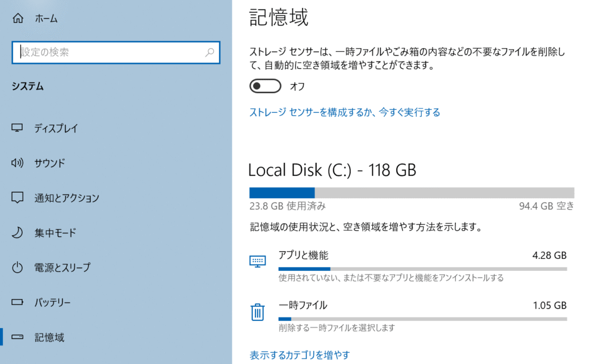Click the Apps and features keyboard icon
This screenshot has height=364, width=611.
click(x=258, y=261)
